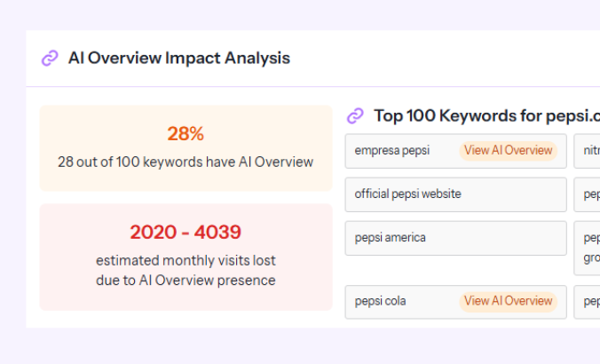
Task: View AI Overview for empresa pepsi
Action: click(508, 150)
